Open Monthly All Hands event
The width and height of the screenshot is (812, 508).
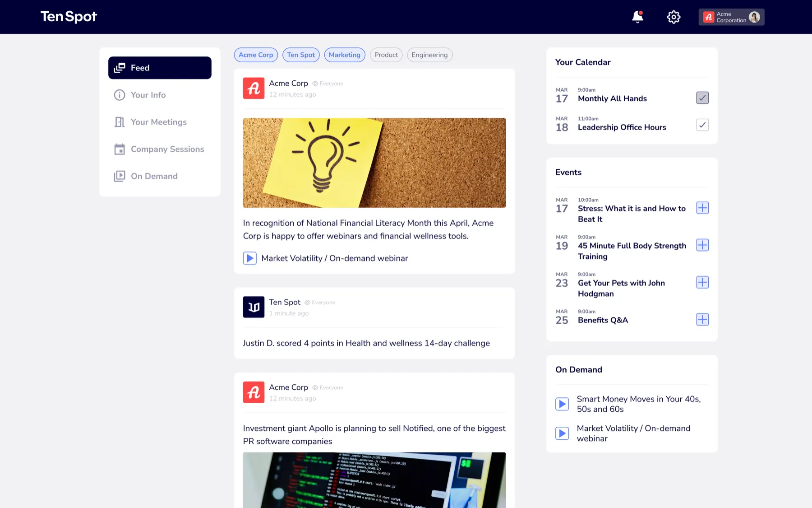click(x=612, y=98)
